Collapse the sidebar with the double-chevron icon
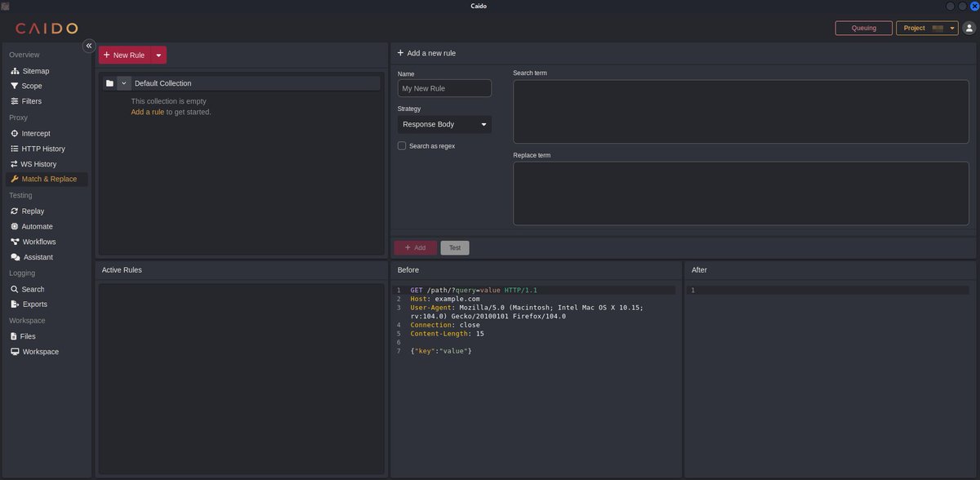 click(89, 46)
